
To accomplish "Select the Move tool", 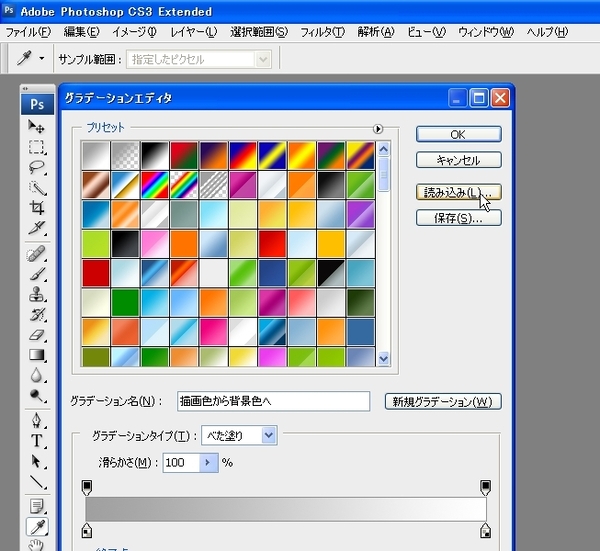I will (x=37, y=126).
